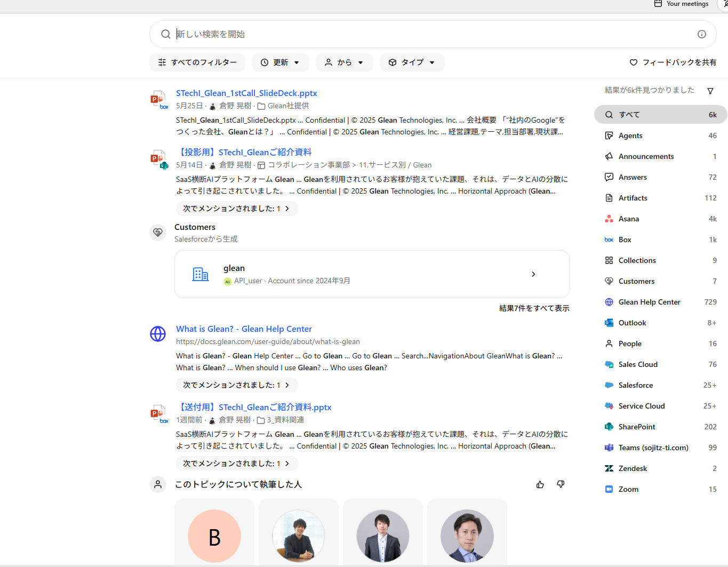Filter results by SharePoint
The height and width of the screenshot is (567, 728).
pyautogui.click(x=660, y=427)
